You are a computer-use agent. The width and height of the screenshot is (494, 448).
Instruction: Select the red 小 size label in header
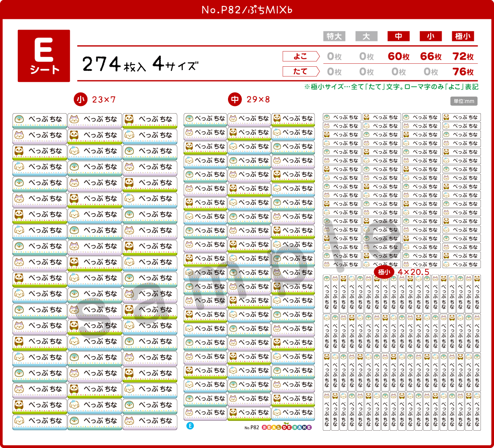(431, 36)
